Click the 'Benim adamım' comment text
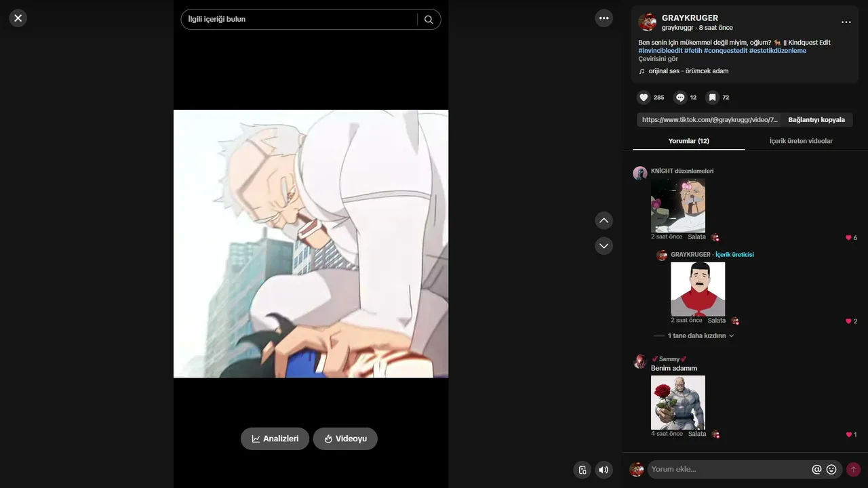The image size is (868, 488). click(x=674, y=369)
